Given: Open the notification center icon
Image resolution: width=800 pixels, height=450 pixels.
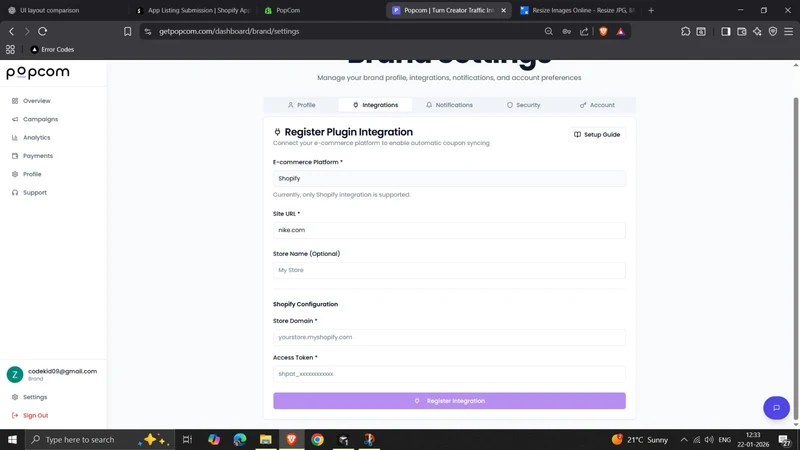Looking at the screenshot, I should click(785, 440).
